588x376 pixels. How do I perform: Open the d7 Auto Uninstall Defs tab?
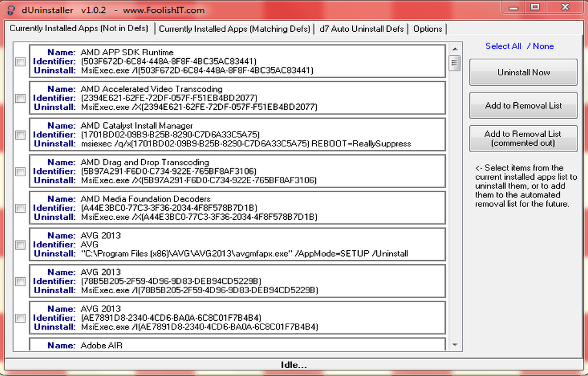pyautogui.click(x=362, y=29)
